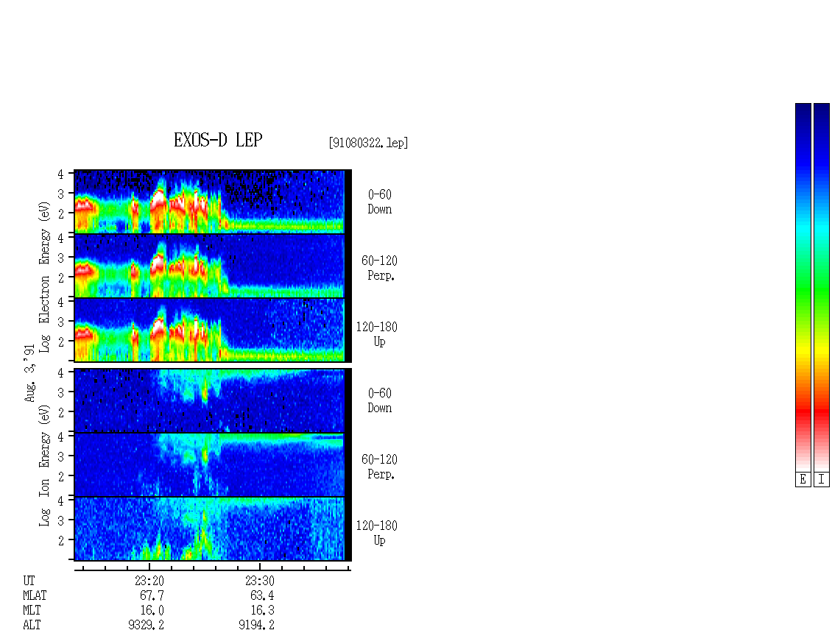Click the MLT value 16.3
Screen dimensions: 832x644
(x=262, y=611)
